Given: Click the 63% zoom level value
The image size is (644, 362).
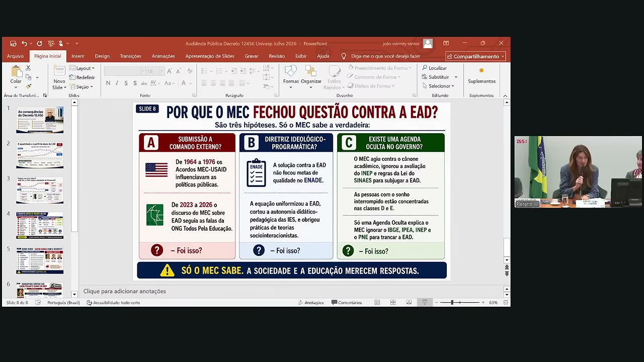Looking at the screenshot, I should (493, 303).
